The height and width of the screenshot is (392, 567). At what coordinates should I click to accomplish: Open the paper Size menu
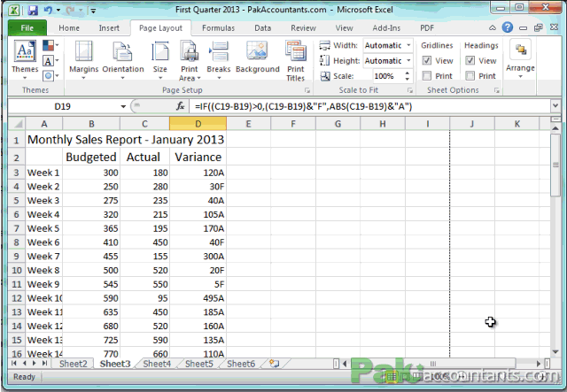pyautogui.click(x=159, y=60)
